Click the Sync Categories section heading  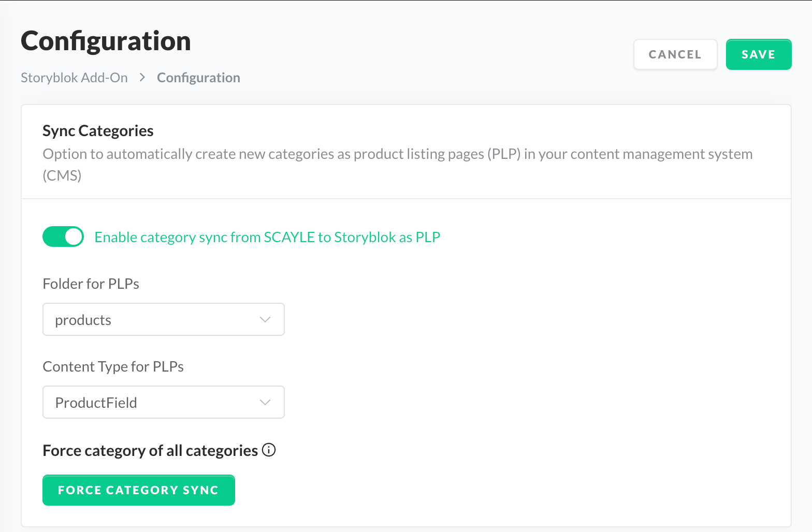[x=98, y=131]
